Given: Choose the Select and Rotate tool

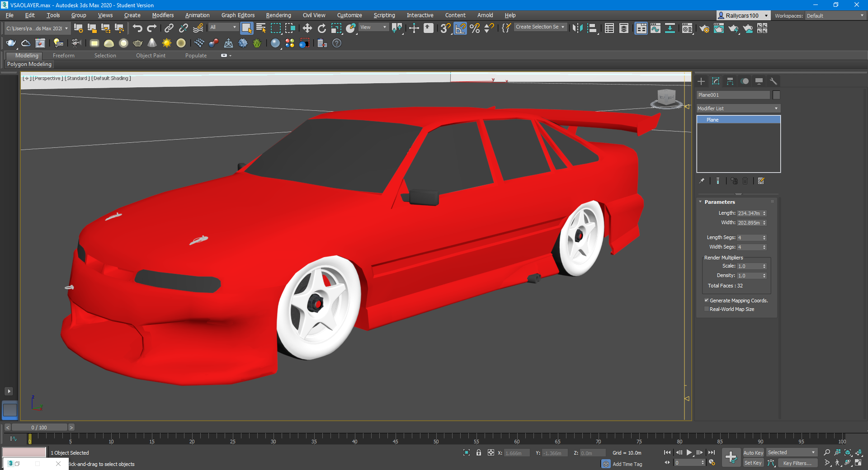Looking at the screenshot, I should [322, 28].
